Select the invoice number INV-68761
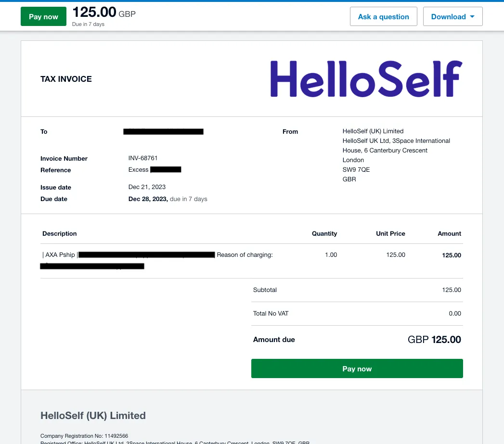Screen dimensions: 504x444 coord(143,158)
